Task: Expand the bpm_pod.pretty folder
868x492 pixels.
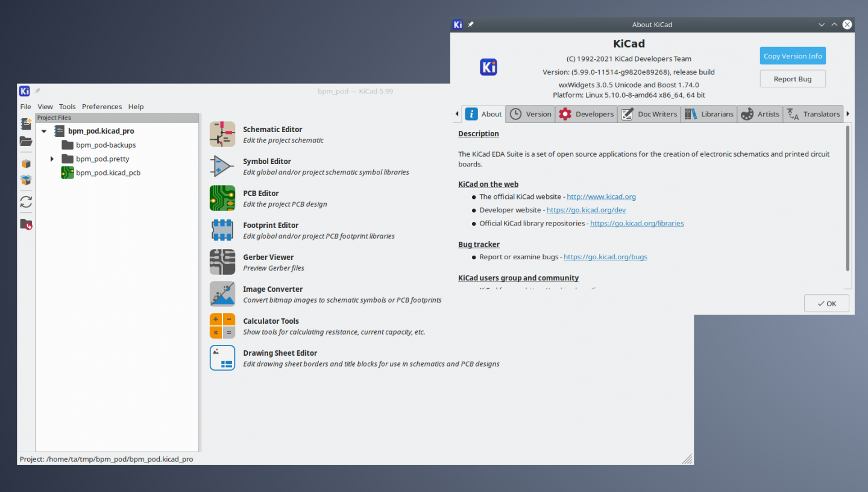Action: pos(52,159)
